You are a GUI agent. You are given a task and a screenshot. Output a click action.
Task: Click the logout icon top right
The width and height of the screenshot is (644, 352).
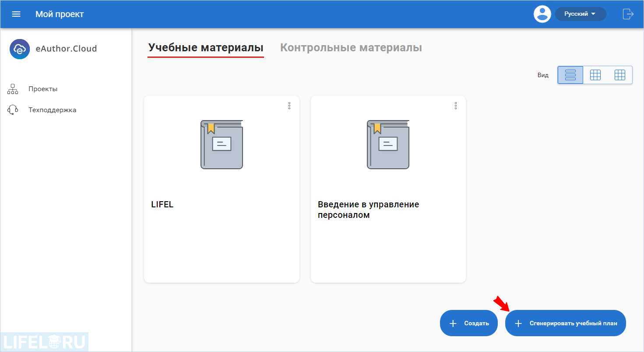coord(628,14)
